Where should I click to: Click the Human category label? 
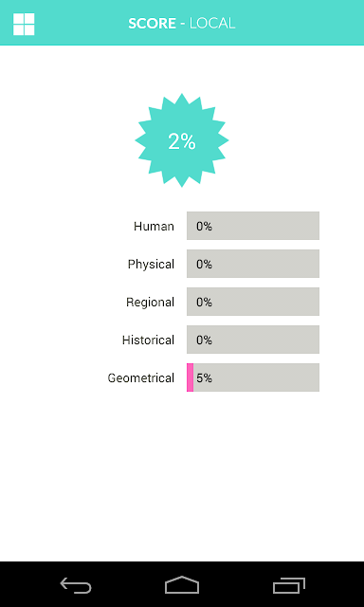(x=154, y=226)
